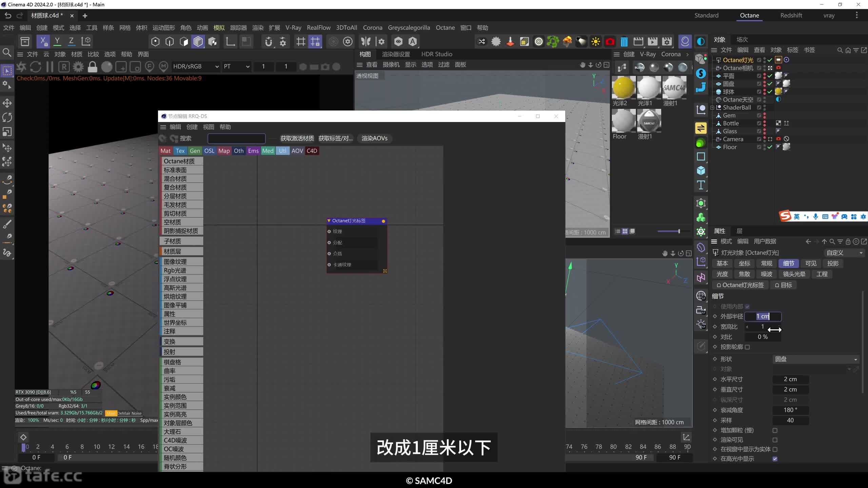Open the 形状 圆盘 dropdown
The image size is (868, 488).
click(x=816, y=359)
